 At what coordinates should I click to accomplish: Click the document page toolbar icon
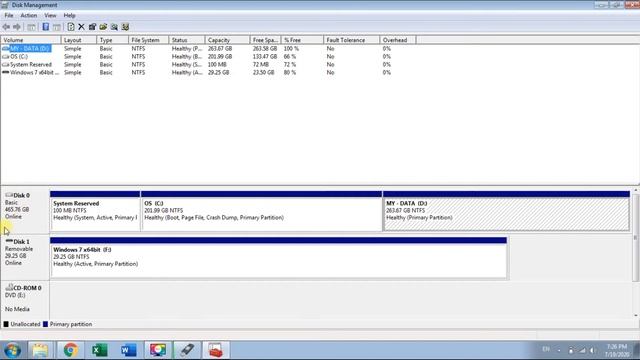(71, 27)
